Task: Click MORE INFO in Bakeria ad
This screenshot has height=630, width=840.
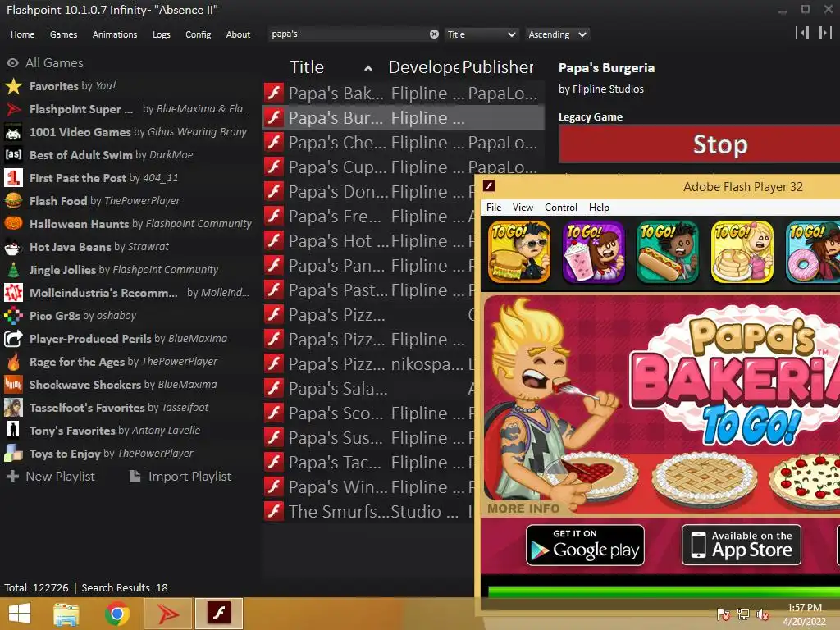Action: pos(523,509)
